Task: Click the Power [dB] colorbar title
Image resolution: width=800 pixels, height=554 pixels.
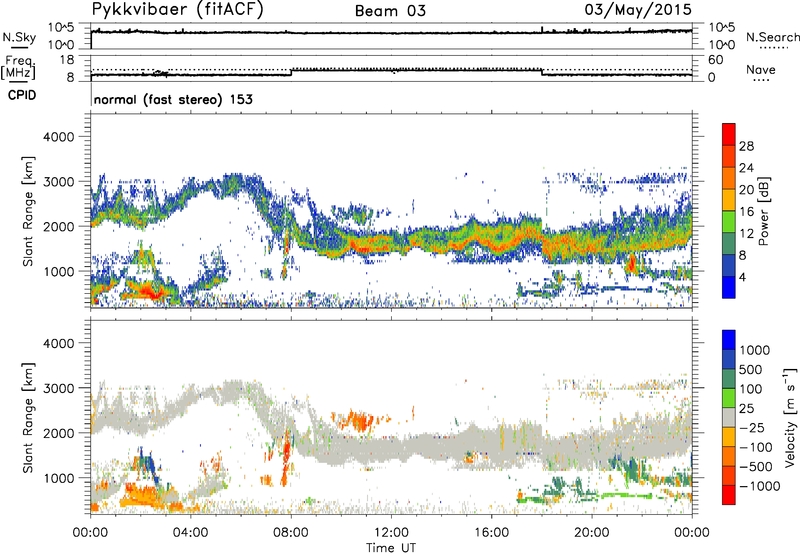Action: click(x=764, y=211)
